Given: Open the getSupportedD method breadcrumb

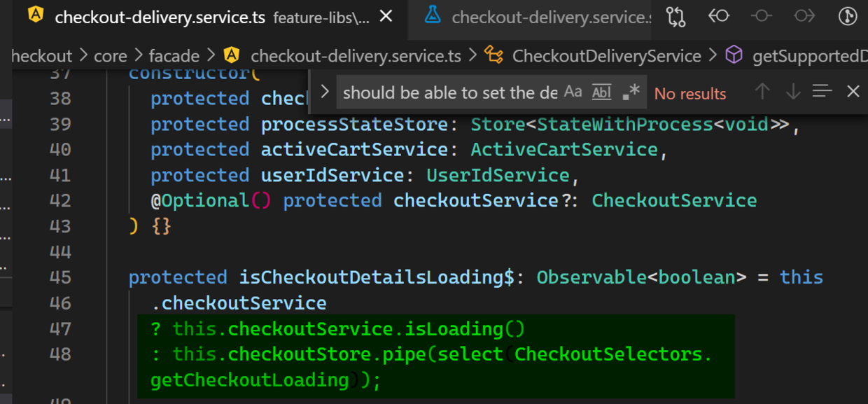Looking at the screenshot, I should (x=810, y=56).
